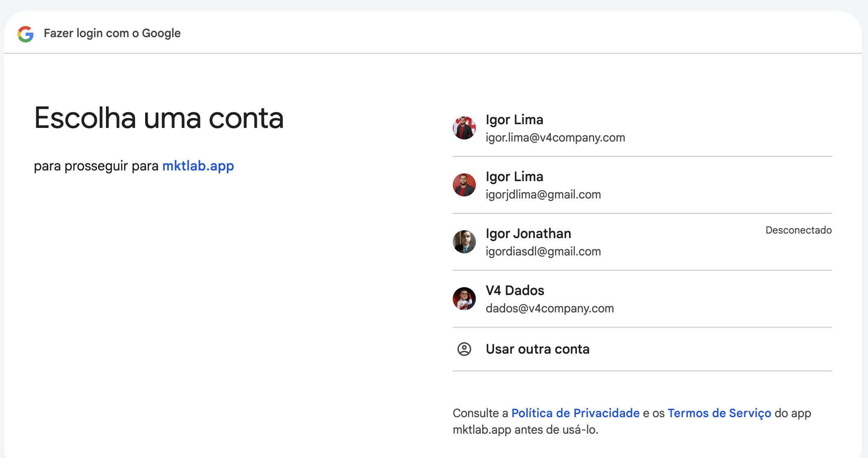Click the V4 Dados profile avatar

pos(464,299)
